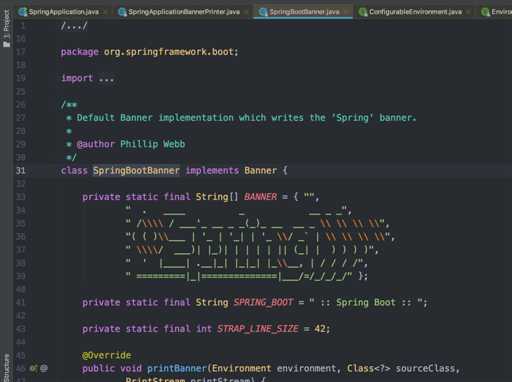Open the Structure tool window sidebar button
The height and width of the screenshot is (382, 512).
(x=6, y=368)
